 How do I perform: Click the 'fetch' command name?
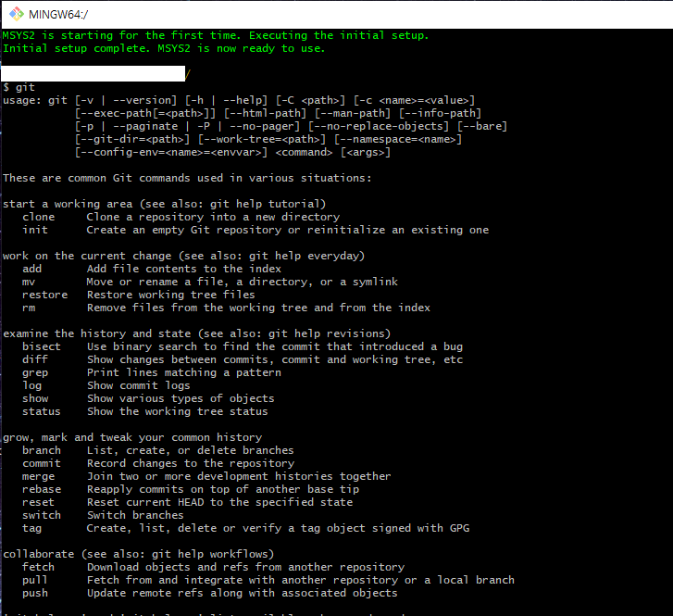[x=39, y=567]
